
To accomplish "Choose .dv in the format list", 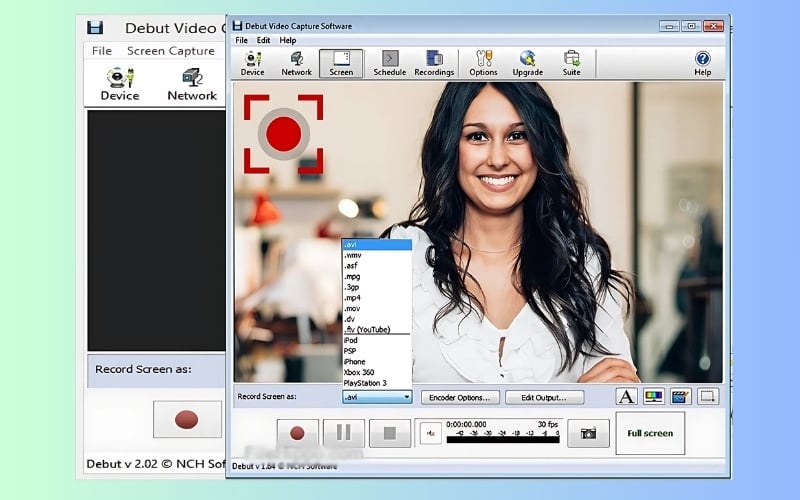I will 377,319.
